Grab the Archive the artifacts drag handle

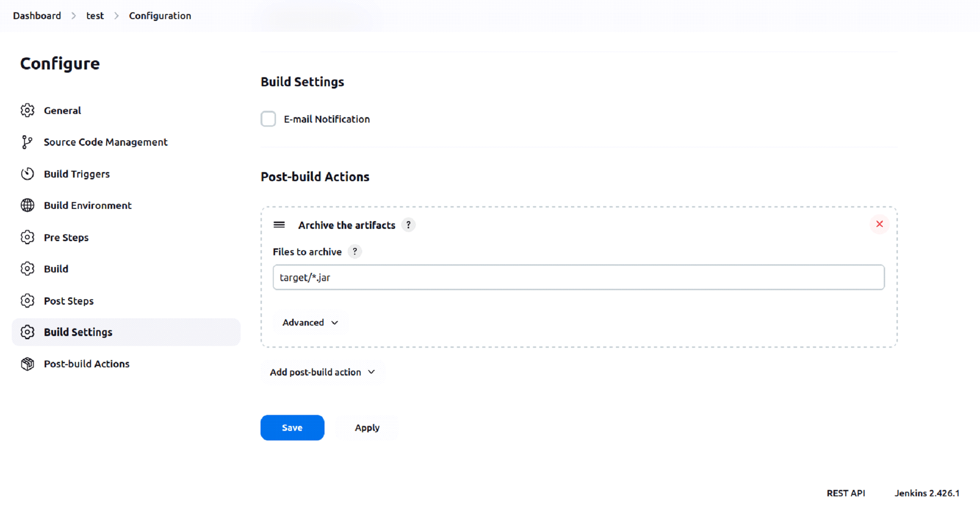click(279, 225)
